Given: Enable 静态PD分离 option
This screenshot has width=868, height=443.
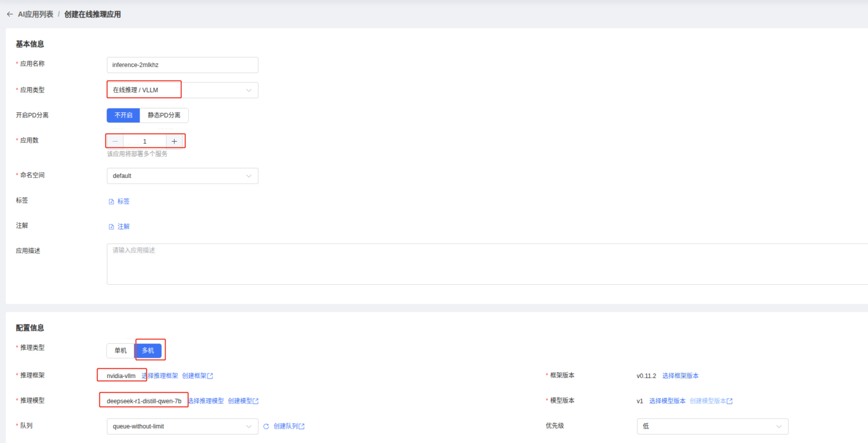Looking at the screenshot, I should pyautogui.click(x=164, y=115).
